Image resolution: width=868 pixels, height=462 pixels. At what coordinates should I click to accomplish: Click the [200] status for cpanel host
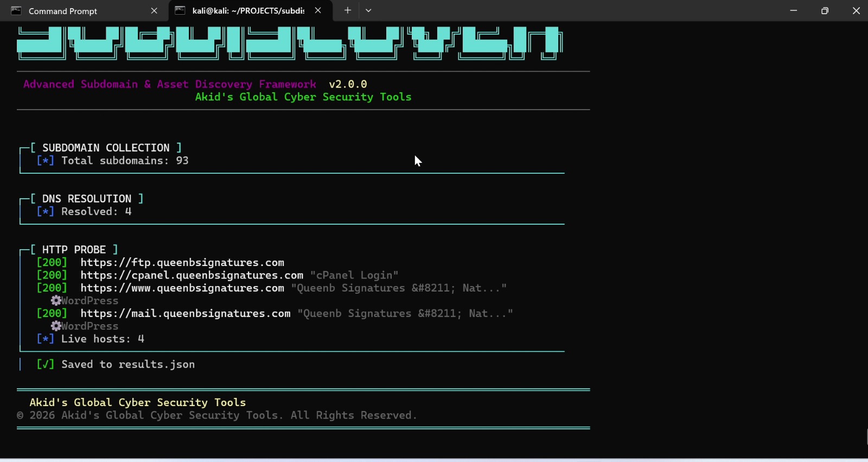pyautogui.click(x=52, y=275)
